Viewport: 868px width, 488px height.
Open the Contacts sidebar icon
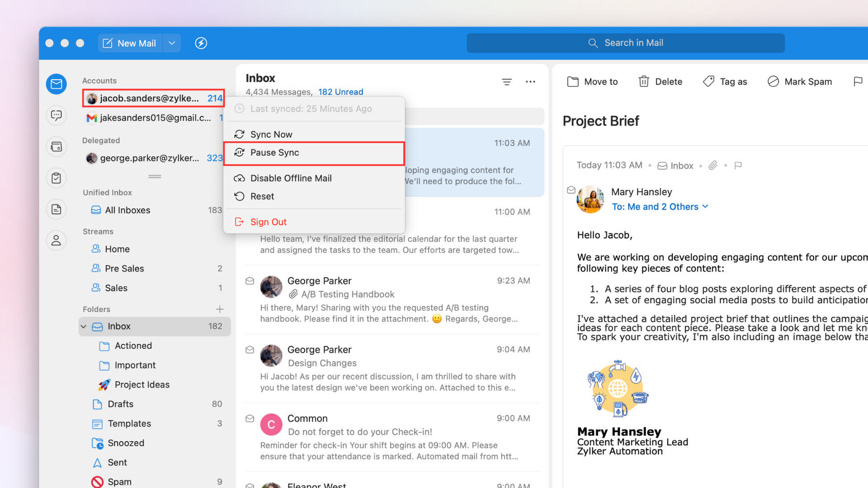[x=56, y=240]
